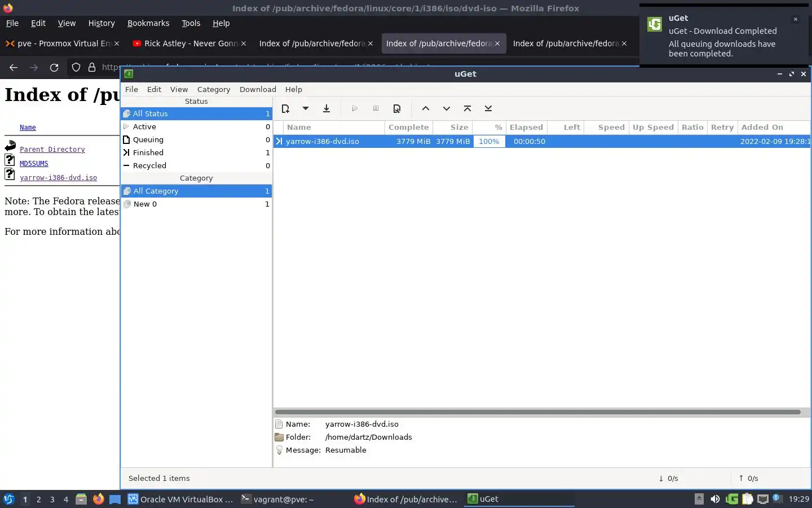Open Firefox Bookmarks menu
Image resolution: width=812 pixels, height=508 pixels.
(148, 23)
